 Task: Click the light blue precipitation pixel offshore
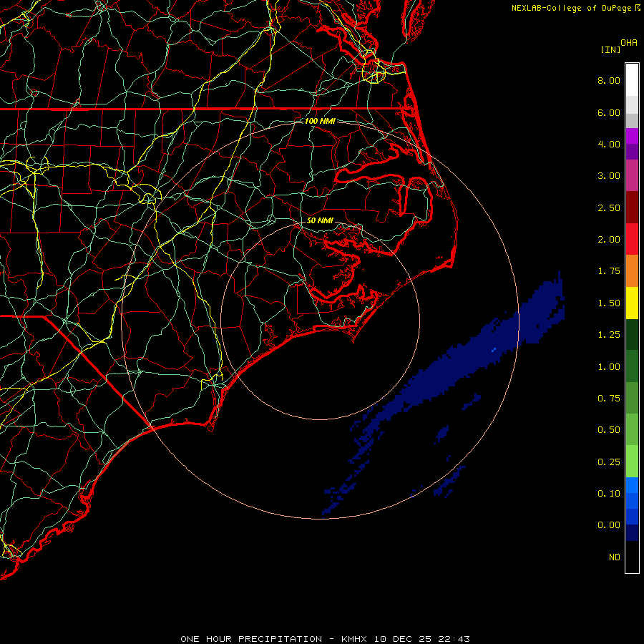[x=494, y=349]
